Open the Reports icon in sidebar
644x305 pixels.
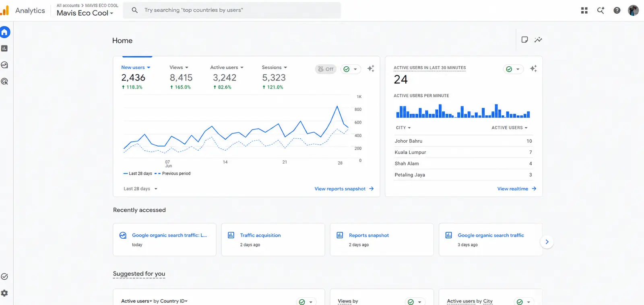tap(4, 48)
